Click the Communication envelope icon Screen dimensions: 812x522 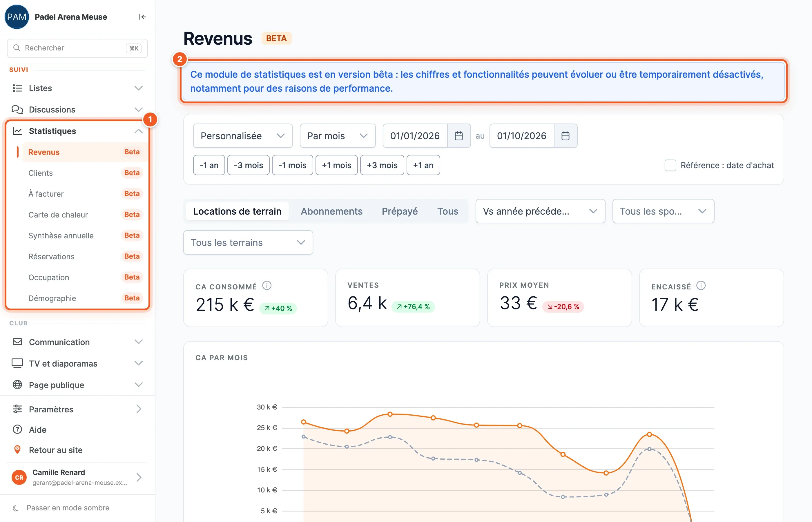point(17,342)
